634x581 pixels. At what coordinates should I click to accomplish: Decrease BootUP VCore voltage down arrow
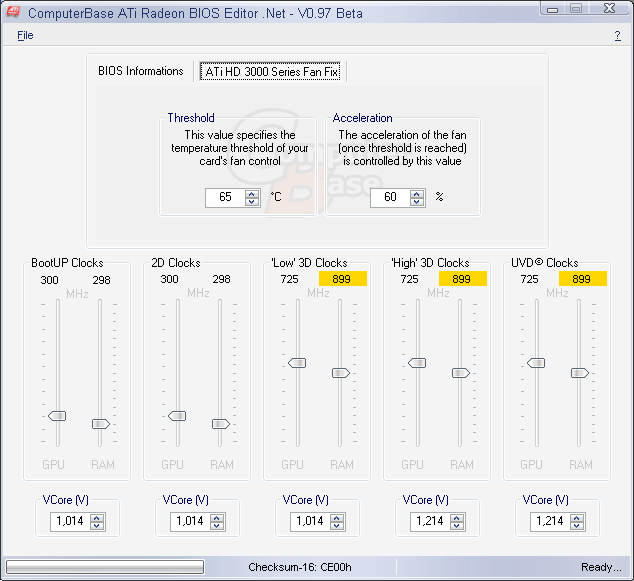point(97,526)
